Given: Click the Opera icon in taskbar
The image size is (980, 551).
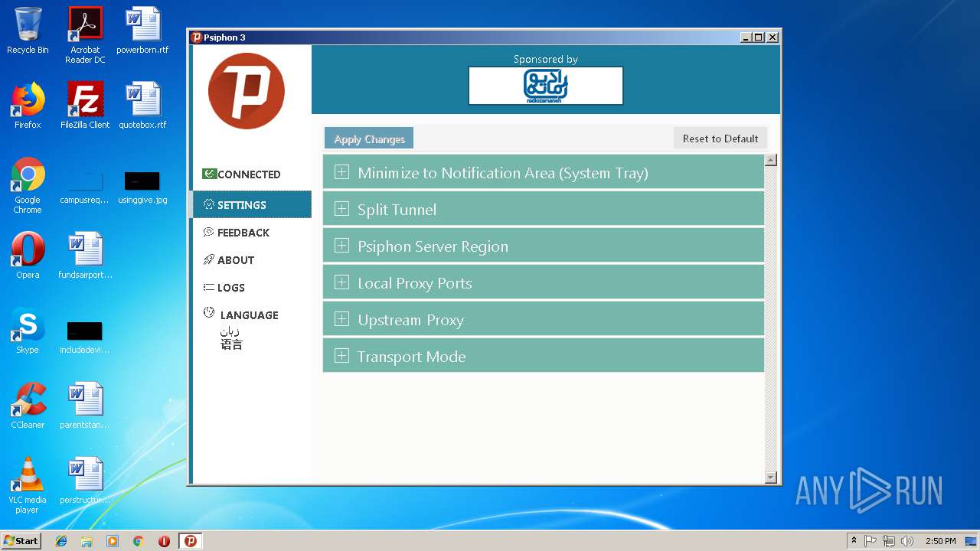Looking at the screenshot, I should point(164,541).
